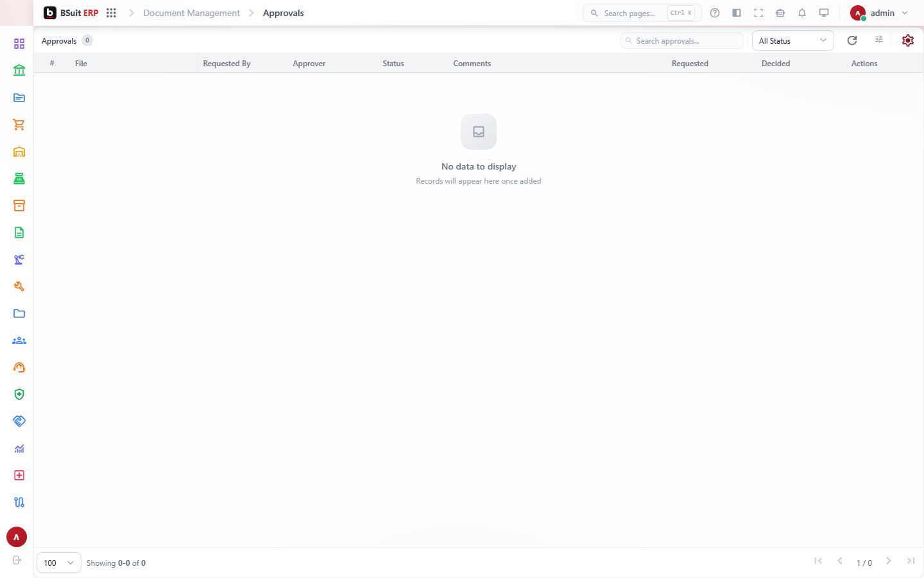Toggle fullscreen mode icon
Viewport: 924px width, 578px height.
[758, 13]
